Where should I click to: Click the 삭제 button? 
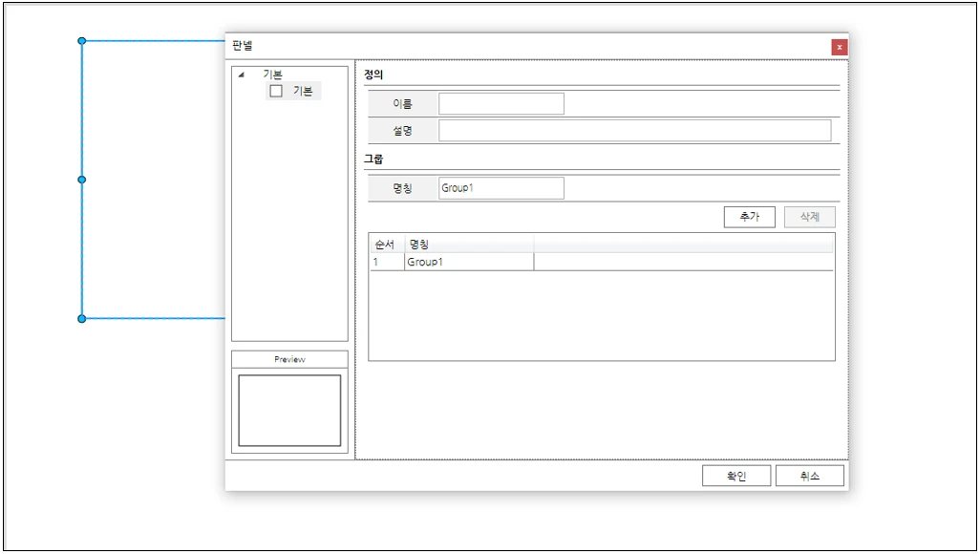click(809, 217)
